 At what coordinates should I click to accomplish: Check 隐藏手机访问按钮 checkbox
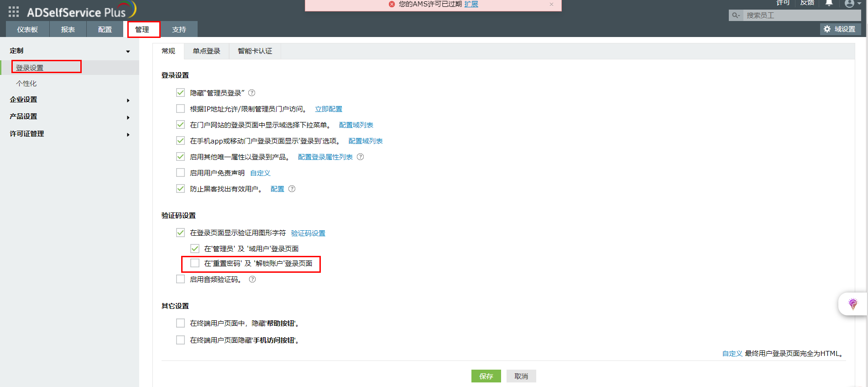[x=181, y=340]
